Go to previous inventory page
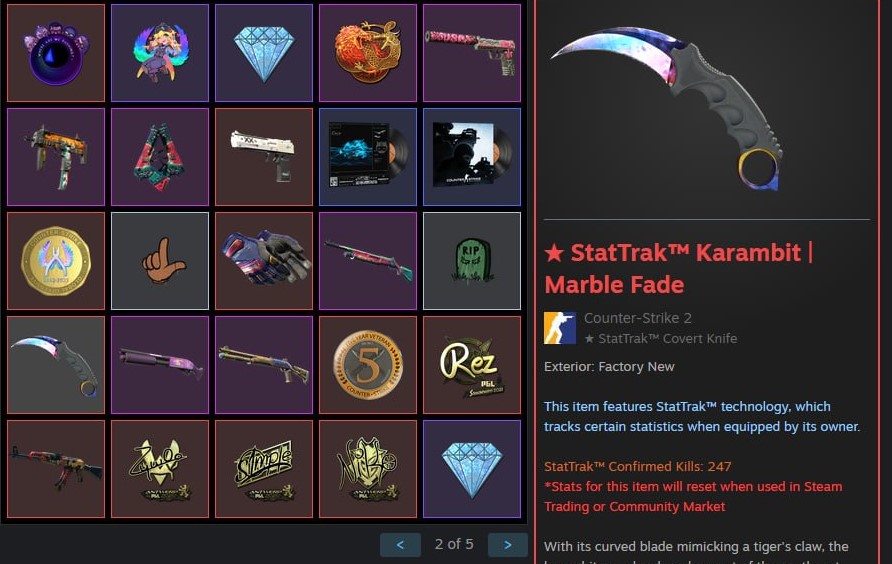Image resolution: width=892 pixels, height=564 pixels. coord(400,545)
